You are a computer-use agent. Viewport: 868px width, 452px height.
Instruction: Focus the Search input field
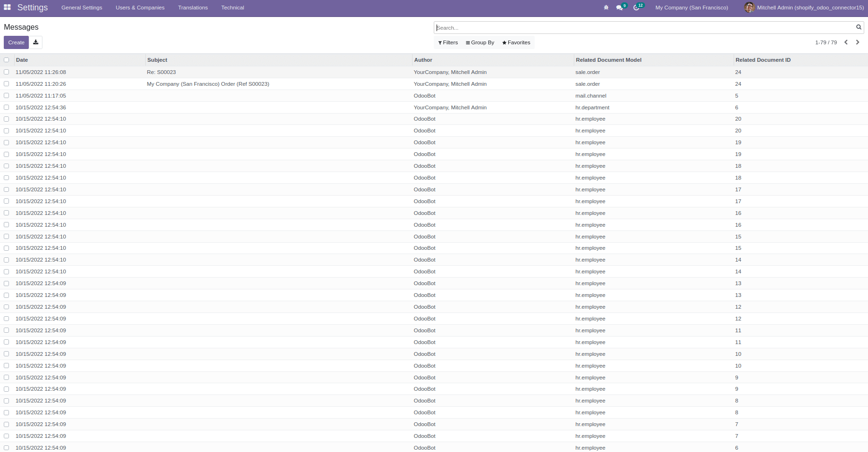(x=645, y=28)
